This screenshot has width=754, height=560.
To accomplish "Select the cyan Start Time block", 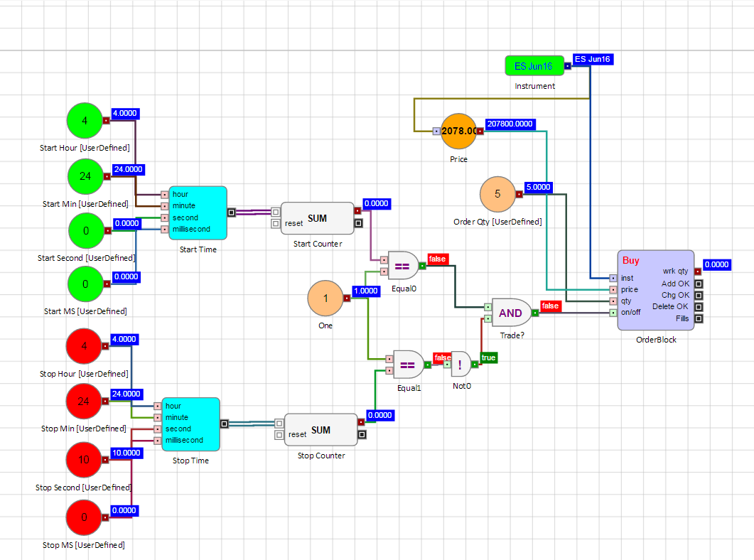I will pyautogui.click(x=198, y=212).
